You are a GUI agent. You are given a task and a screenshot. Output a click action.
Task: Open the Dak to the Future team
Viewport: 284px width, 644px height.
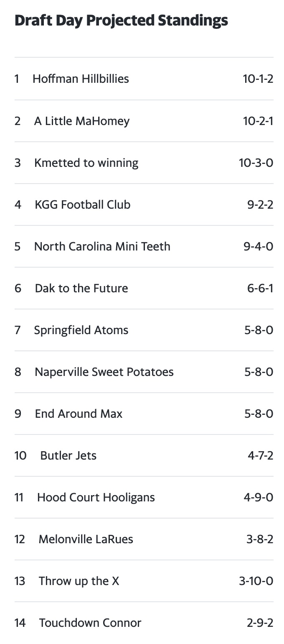(81, 288)
